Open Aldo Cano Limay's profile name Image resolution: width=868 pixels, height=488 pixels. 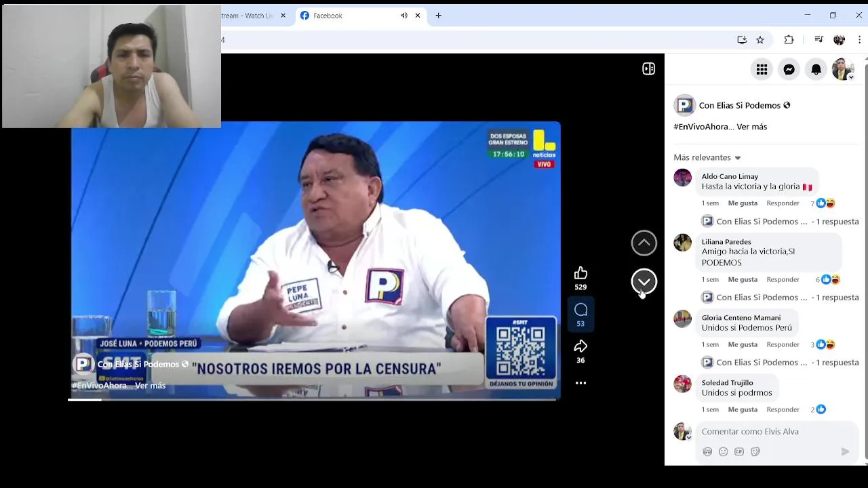(730, 176)
